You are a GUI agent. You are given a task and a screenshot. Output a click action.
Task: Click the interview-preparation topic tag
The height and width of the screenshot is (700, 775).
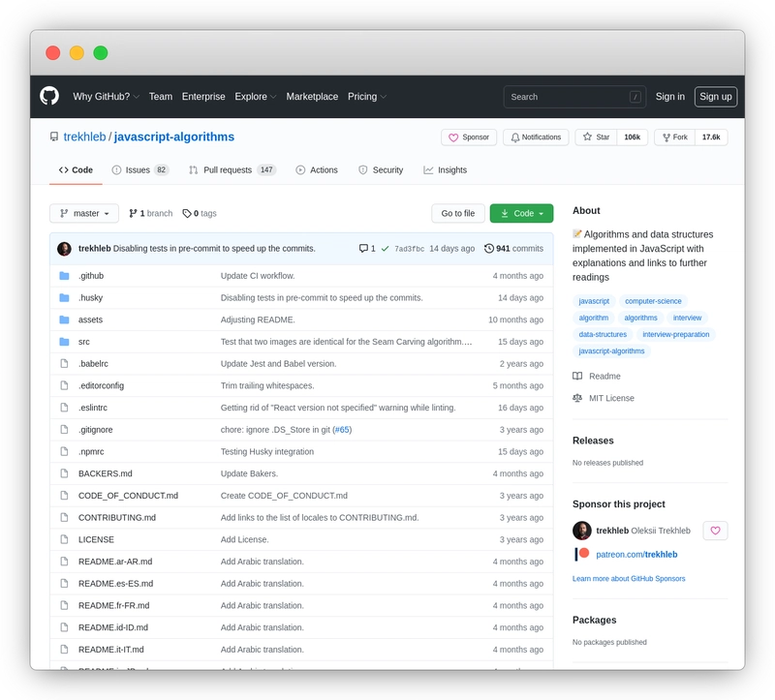[x=675, y=334]
